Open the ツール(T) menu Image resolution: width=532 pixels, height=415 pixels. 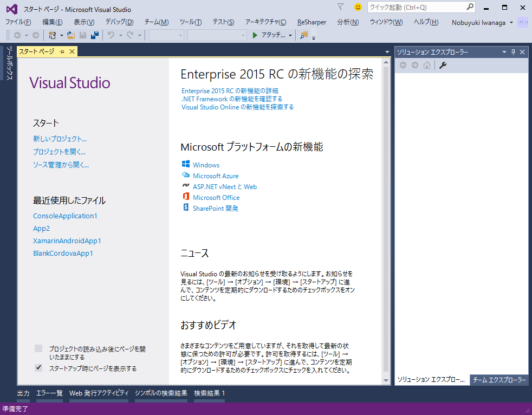[x=191, y=22]
